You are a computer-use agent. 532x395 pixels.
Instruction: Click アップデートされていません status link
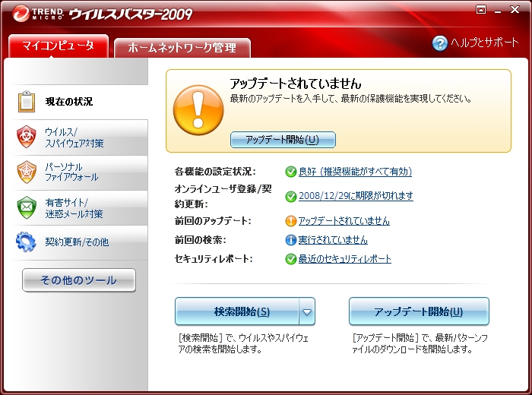pos(344,221)
